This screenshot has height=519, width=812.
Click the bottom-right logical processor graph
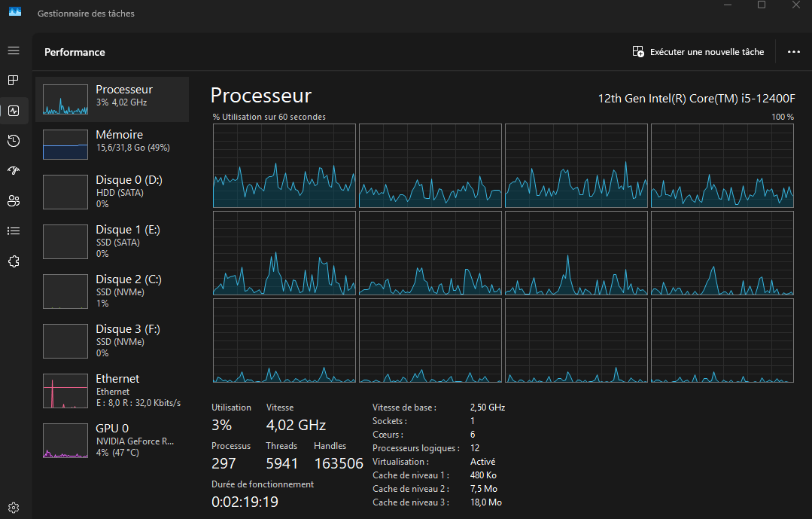tap(722, 340)
